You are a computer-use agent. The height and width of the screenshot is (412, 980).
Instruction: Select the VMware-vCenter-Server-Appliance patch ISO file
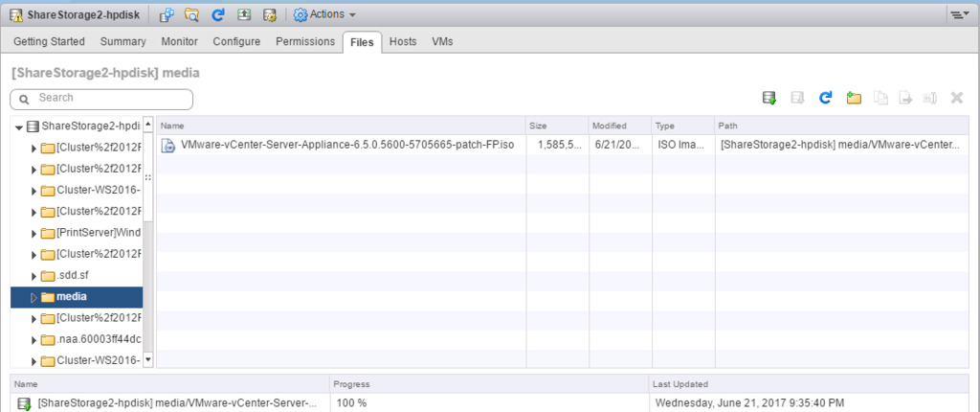[x=346, y=146]
